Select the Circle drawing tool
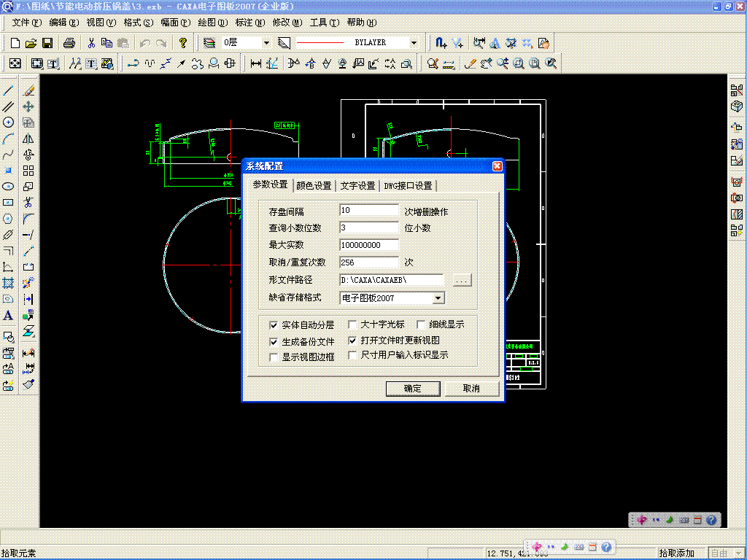The image size is (747, 560). coord(8,122)
